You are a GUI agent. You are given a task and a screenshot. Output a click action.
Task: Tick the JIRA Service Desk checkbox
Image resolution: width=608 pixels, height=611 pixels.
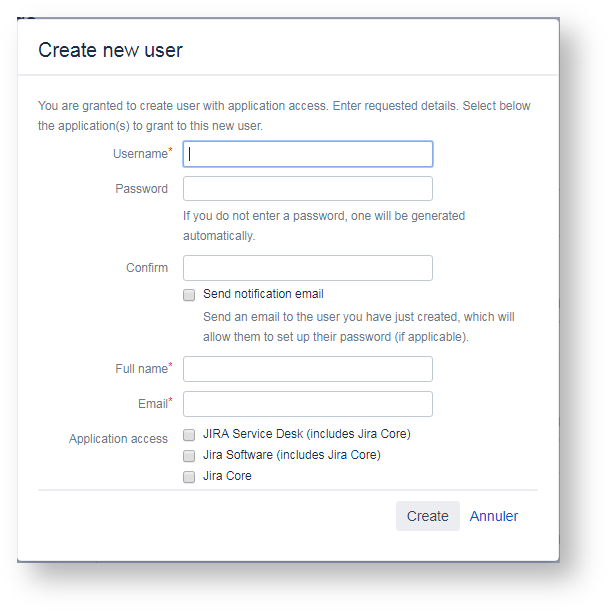[x=189, y=435]
